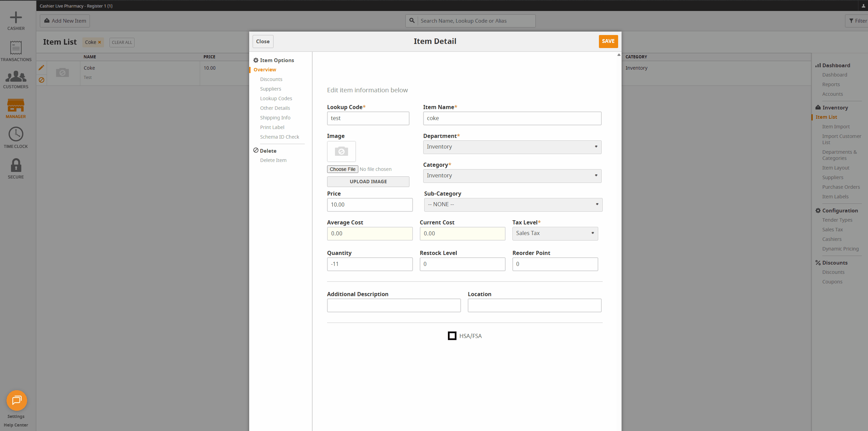Open the Time Clock icon

(x=16, y=134)
